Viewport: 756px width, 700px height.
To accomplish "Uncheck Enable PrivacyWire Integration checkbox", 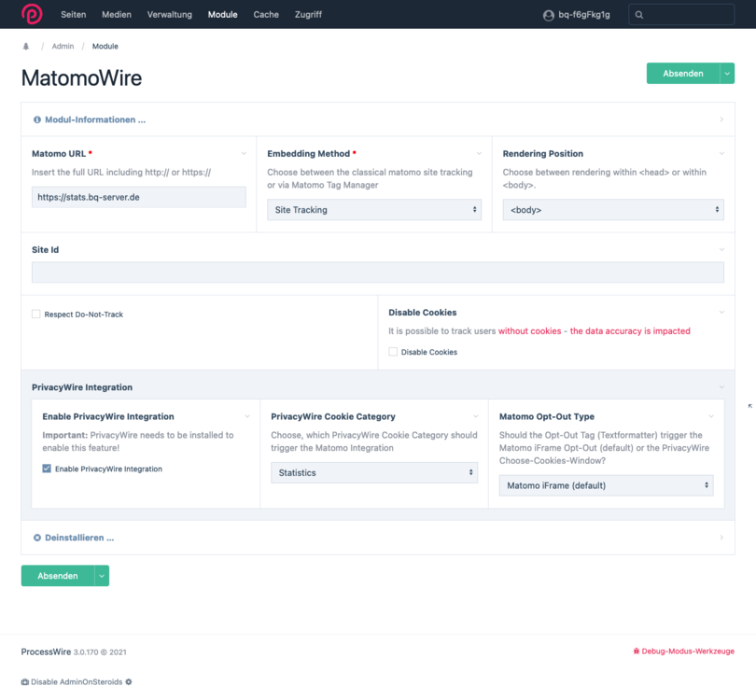I will click(47, 469).
